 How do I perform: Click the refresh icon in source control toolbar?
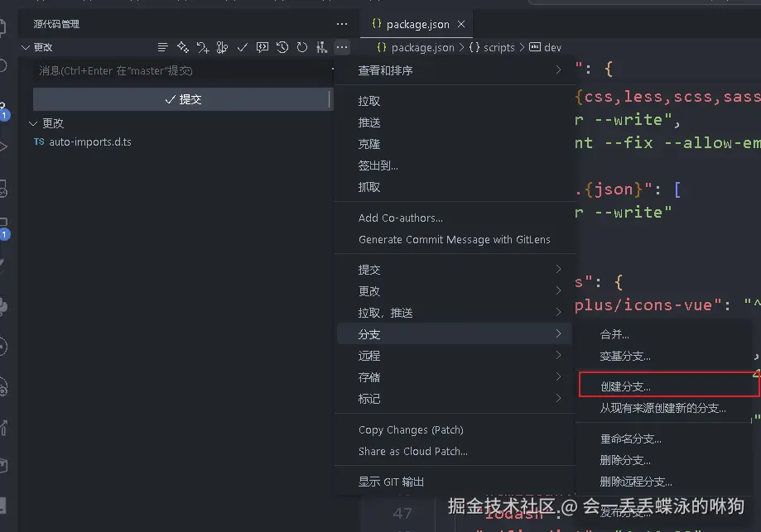click(x=302, y=47)
